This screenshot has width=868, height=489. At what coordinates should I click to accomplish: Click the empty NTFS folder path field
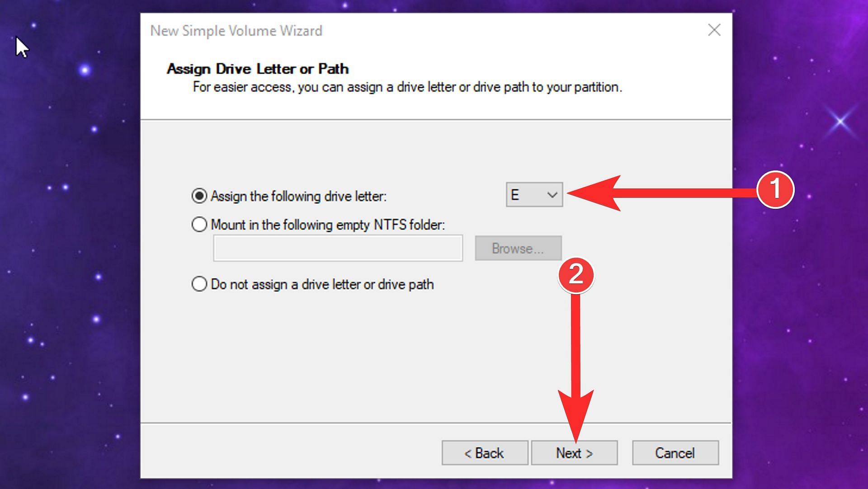click(x=338, y=248)
